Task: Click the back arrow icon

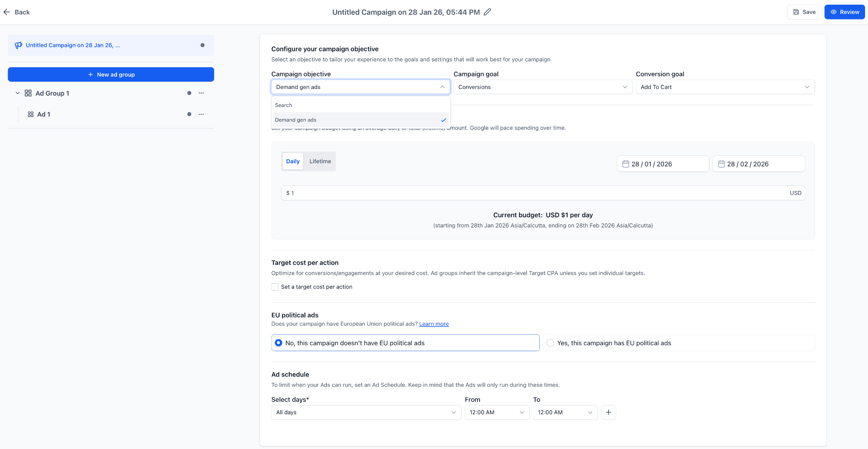Action: [7, 12]
